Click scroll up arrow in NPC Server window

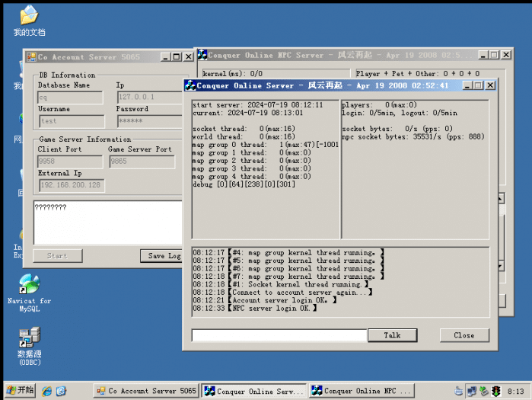[500, 199]
